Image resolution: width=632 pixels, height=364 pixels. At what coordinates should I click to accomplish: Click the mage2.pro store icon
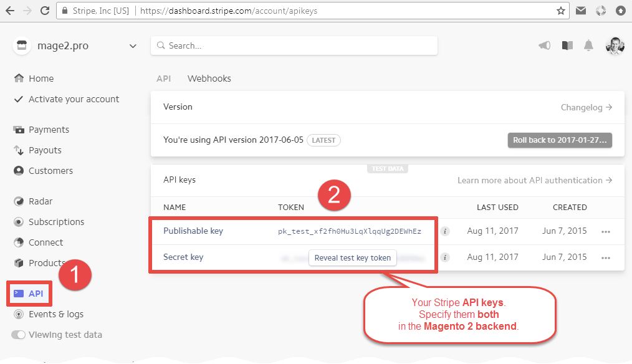point(22,45)
